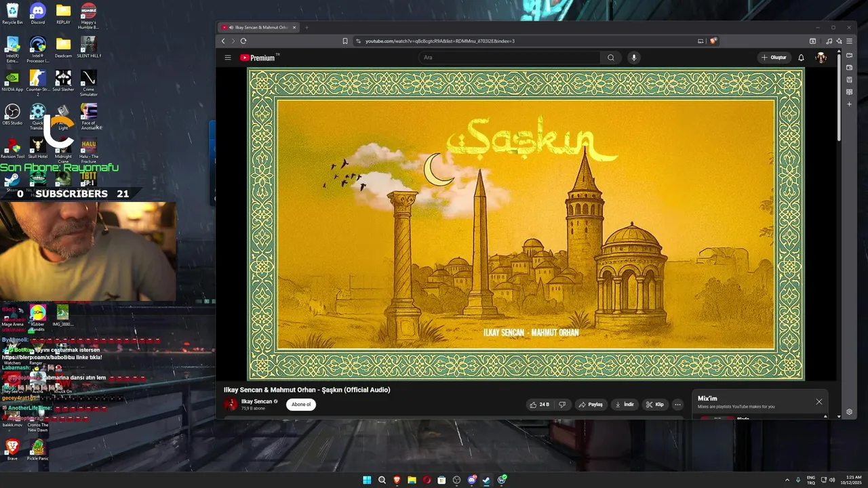
Task: Start voice search with microphone icon
Action: [x=634, y=58]
